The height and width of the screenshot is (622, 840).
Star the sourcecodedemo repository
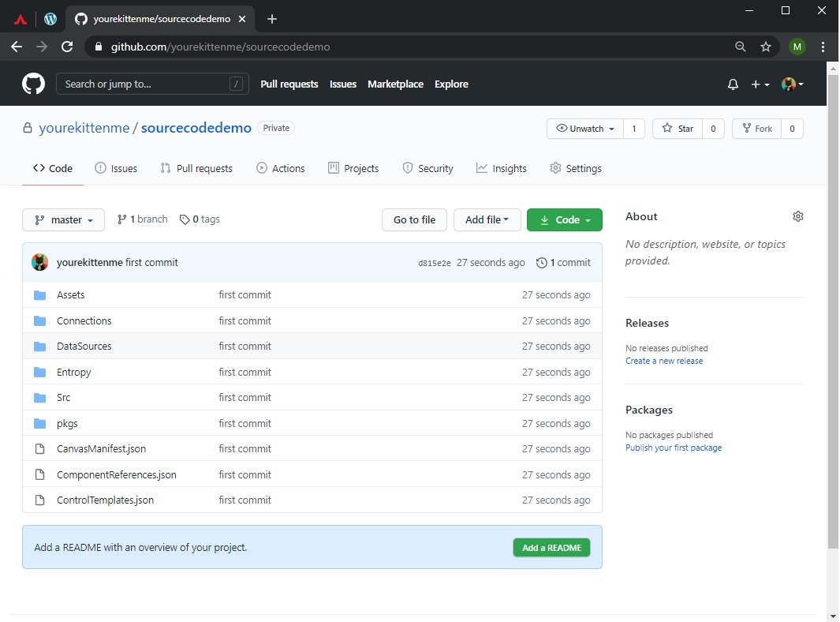678,128
